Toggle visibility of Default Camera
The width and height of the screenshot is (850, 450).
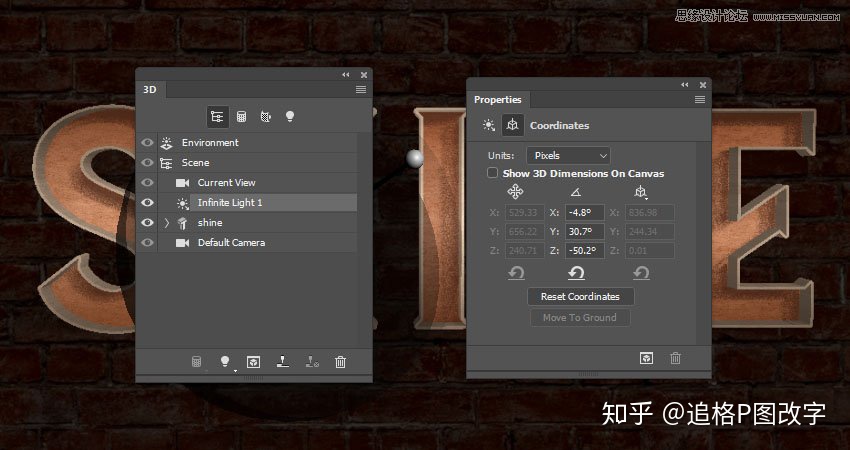(147, 243)
